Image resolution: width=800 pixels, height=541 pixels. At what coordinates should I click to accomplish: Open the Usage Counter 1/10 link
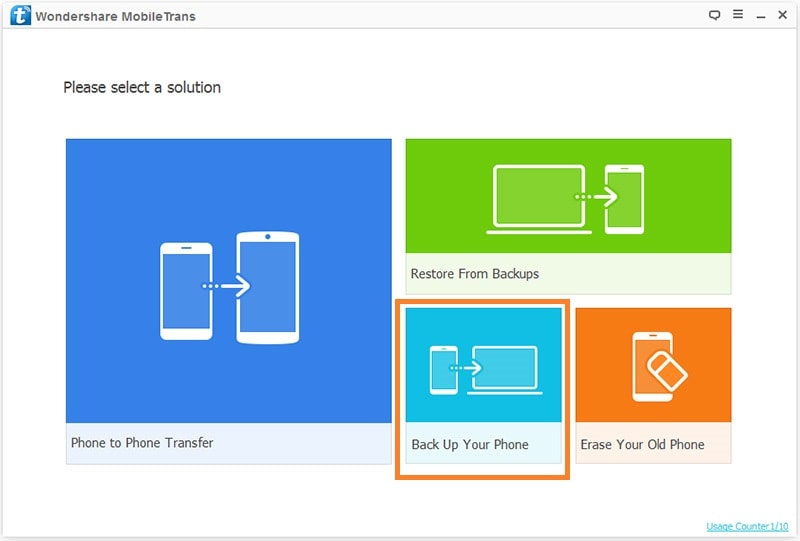(x=747, y=526)
